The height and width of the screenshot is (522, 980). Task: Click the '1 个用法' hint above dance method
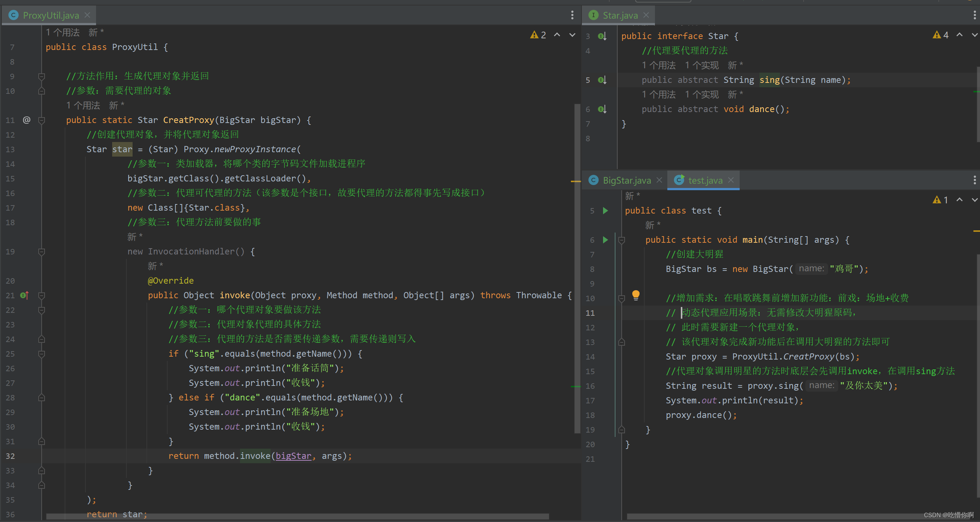659,94
